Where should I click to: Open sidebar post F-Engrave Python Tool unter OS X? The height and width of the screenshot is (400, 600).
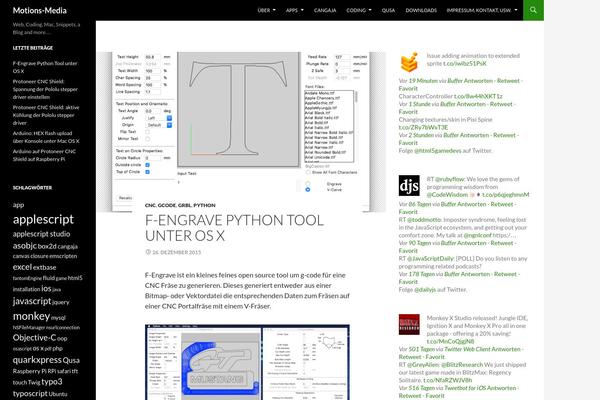point(45,67)
